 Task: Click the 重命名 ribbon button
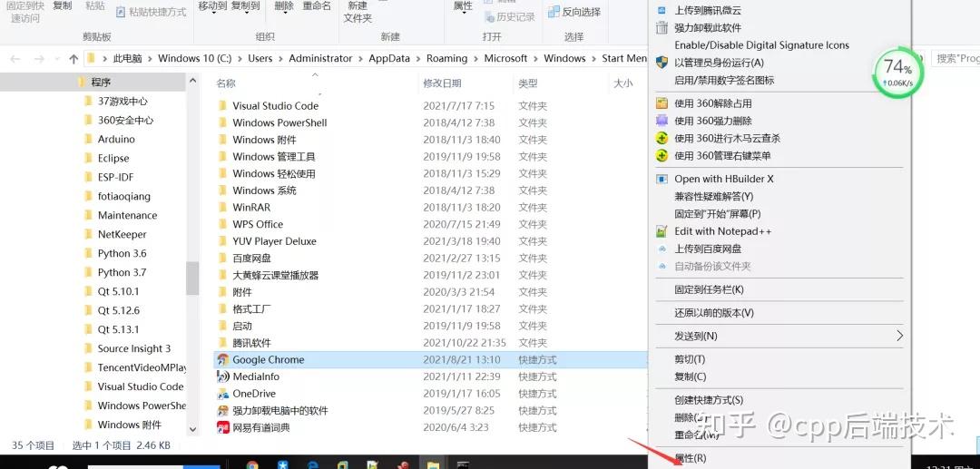[317, 5]
